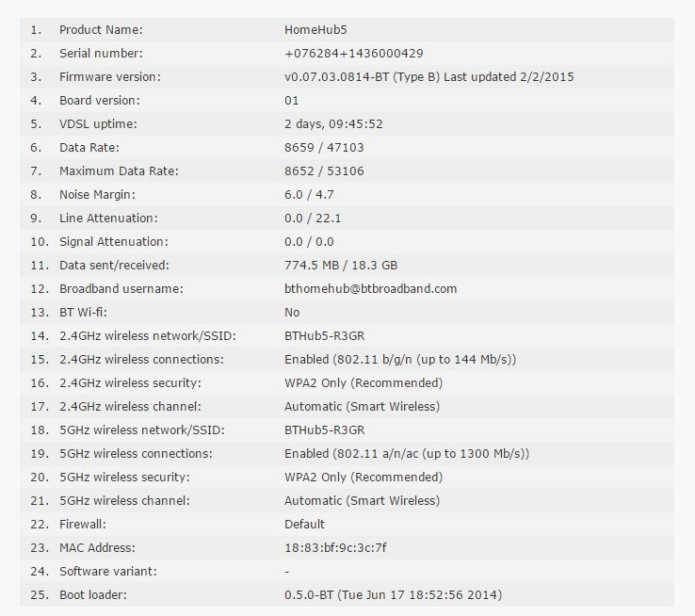Click the MAC Address 18:83:bf:9c:3c:7f
The width and height of the screenshot is (695, 616).
tap(335, 548)
